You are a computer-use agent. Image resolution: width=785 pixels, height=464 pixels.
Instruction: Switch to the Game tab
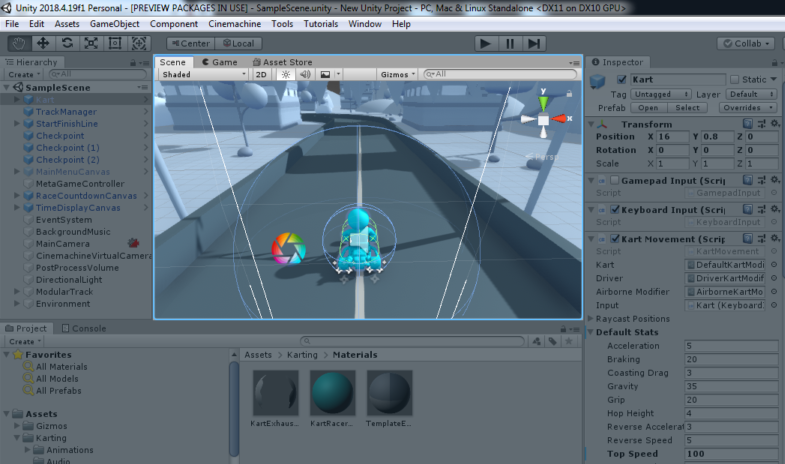tap(219, 62)
